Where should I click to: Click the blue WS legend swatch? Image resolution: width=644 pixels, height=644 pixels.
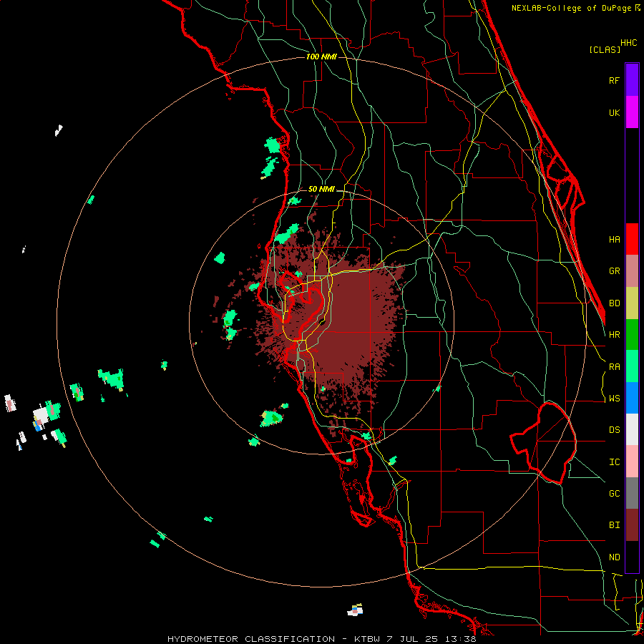point(632,398)
